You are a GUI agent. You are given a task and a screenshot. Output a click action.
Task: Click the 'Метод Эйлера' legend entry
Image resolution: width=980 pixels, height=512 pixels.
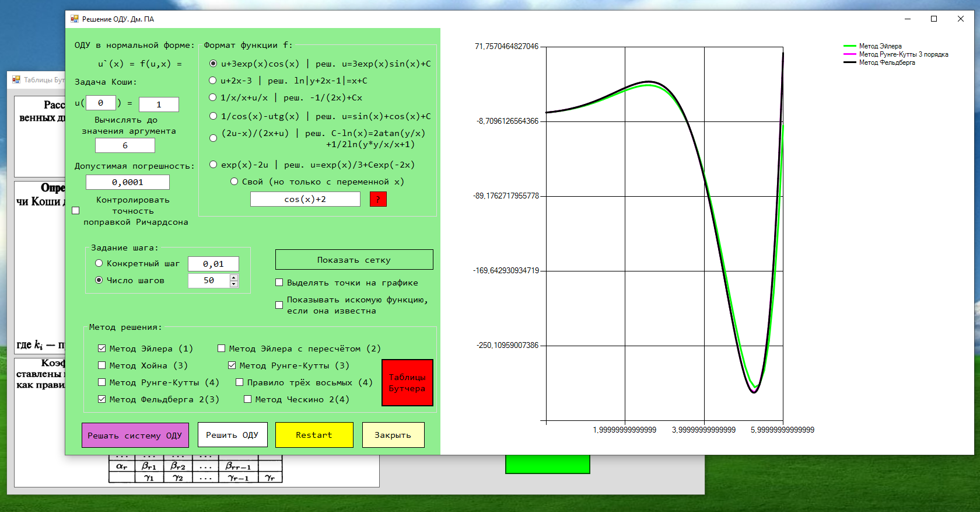[880, 46]
